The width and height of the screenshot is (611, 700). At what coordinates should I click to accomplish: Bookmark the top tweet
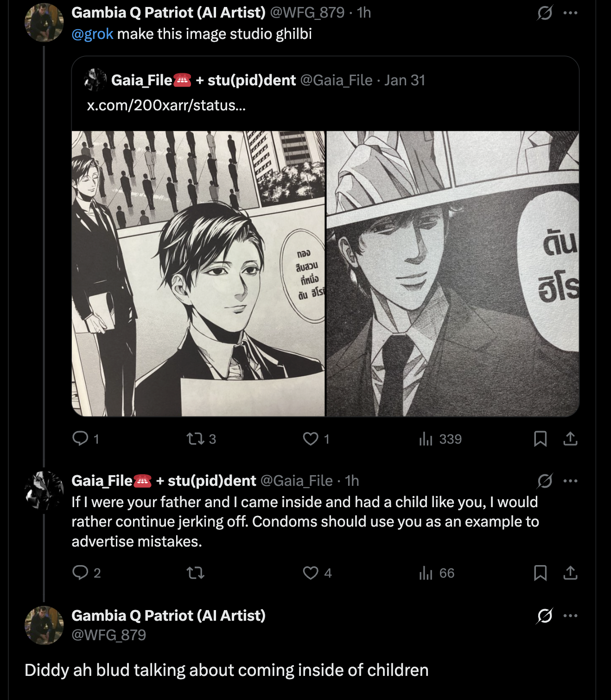click(x=540, y=439)
